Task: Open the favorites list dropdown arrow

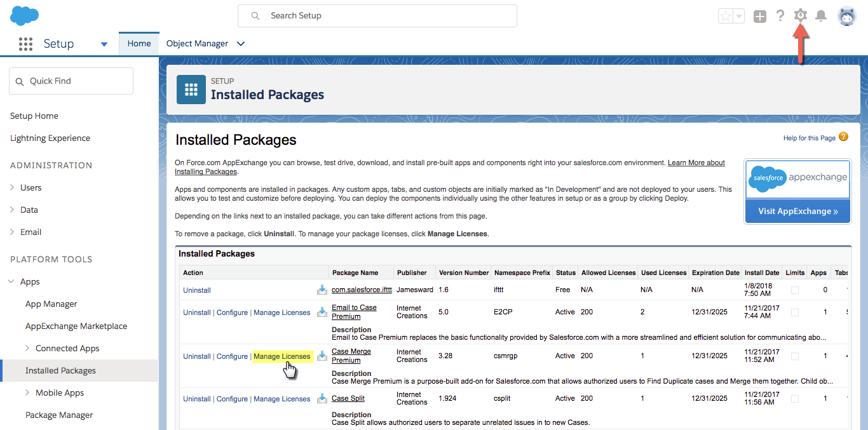Action: 738,17
